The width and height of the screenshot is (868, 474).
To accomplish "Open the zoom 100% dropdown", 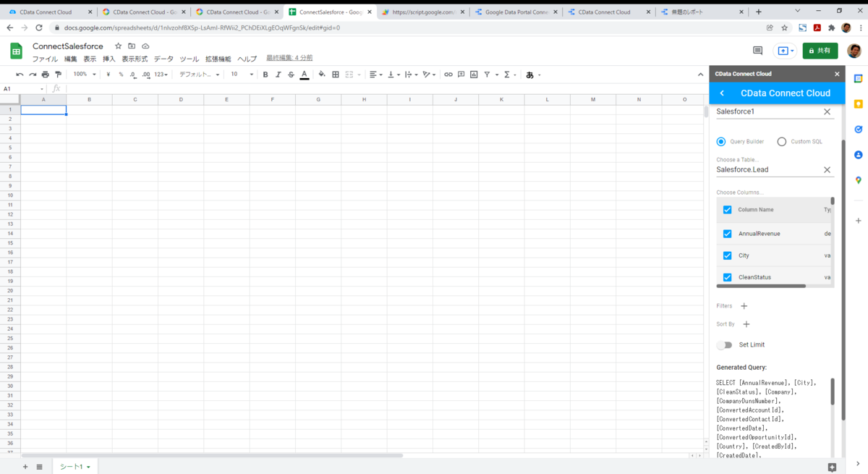I will click(84, 75).
